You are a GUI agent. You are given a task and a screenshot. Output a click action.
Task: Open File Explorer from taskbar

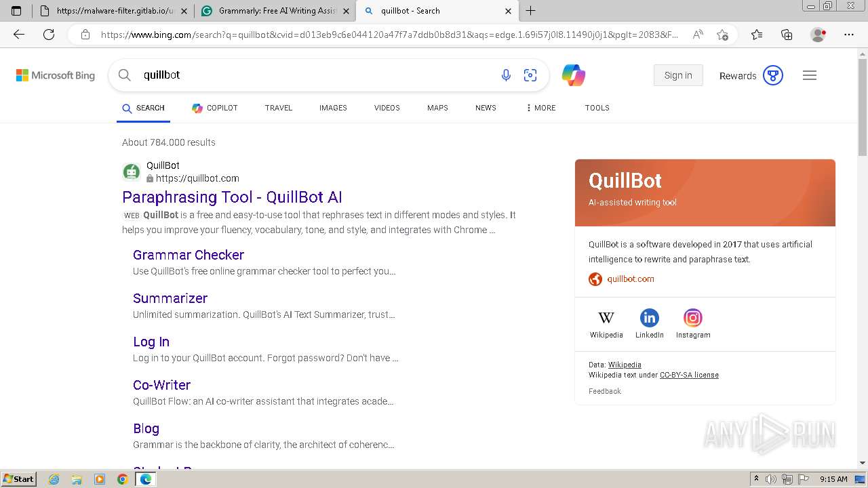click(77, 479)
